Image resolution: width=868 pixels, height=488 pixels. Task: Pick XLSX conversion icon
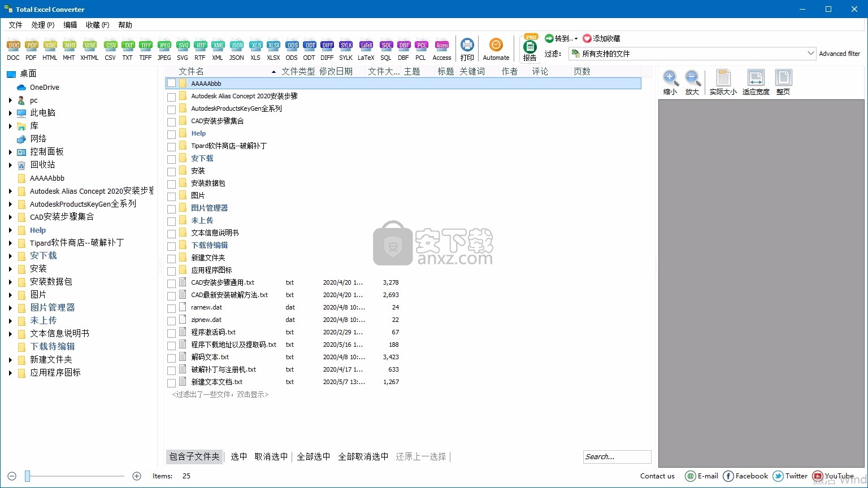coord(274,49)
